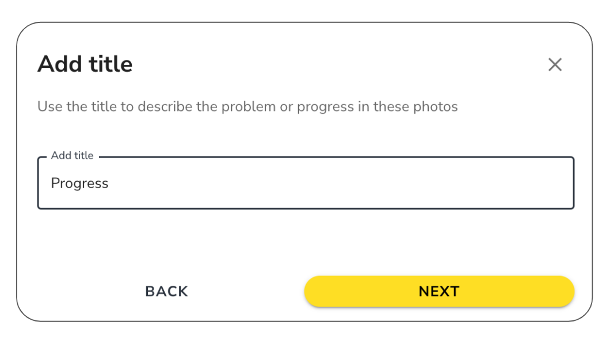Dismiss the dialog using the X icon

coord(555,64)
